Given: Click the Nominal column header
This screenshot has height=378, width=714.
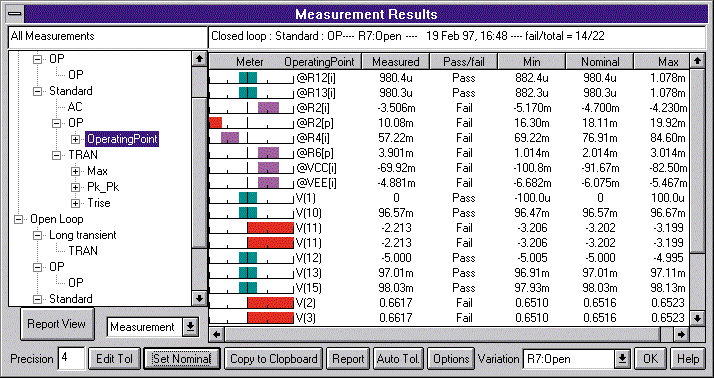Looking at the screenshot, I should 600,61.
